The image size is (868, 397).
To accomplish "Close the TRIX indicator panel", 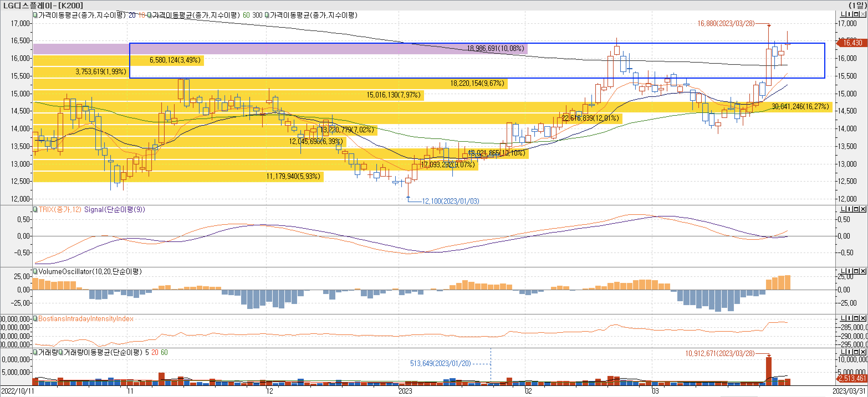I will [863, 209].
